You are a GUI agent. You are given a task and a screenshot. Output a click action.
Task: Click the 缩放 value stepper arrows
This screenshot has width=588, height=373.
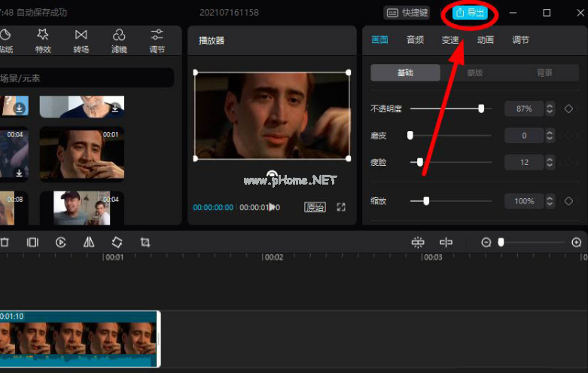click(x=550, y=201)
